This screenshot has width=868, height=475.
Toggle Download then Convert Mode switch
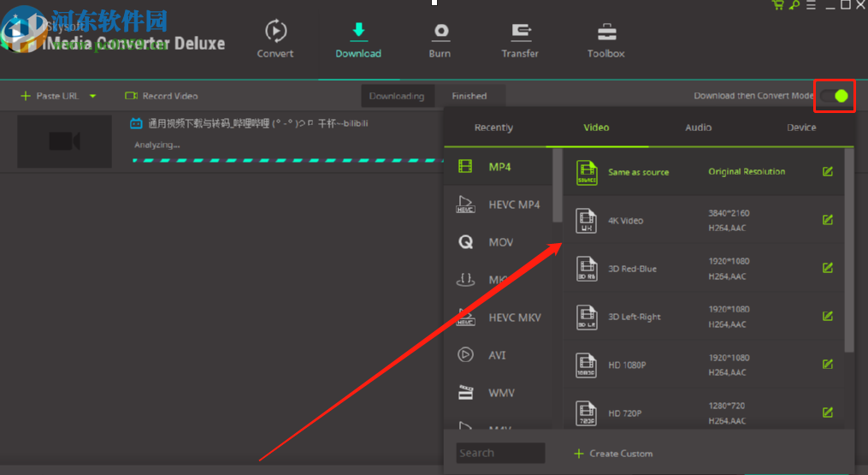pyautogui.click(x=835, y=96)
